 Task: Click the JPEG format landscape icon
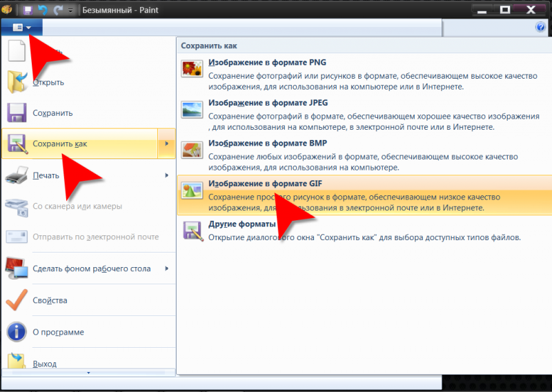192,110
